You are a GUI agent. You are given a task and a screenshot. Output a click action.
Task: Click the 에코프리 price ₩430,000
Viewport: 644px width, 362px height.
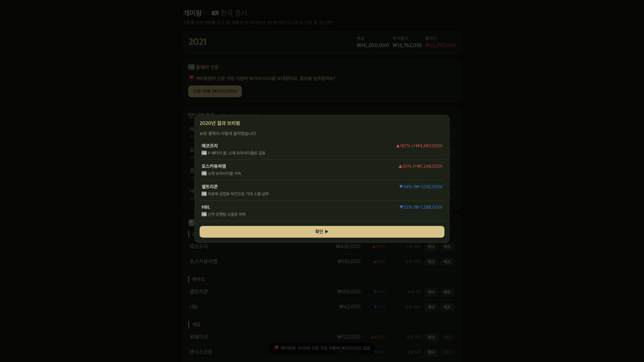348,246
